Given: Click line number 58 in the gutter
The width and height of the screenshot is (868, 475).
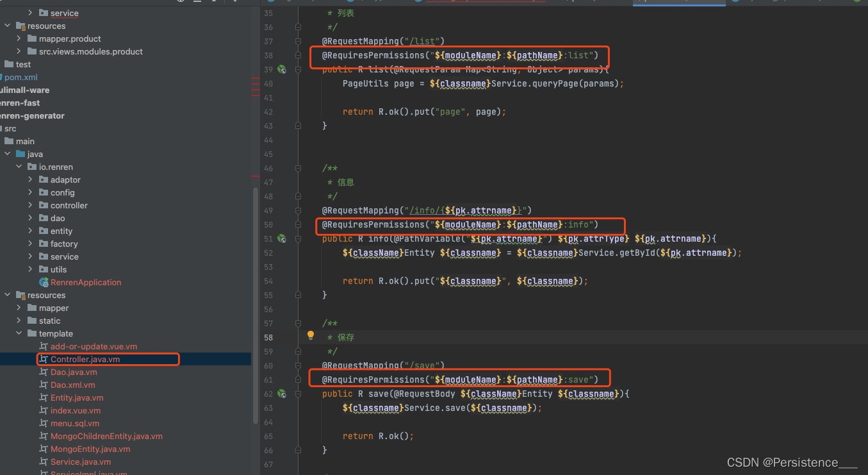Looking at the screenshot, I should pos(268,337).
